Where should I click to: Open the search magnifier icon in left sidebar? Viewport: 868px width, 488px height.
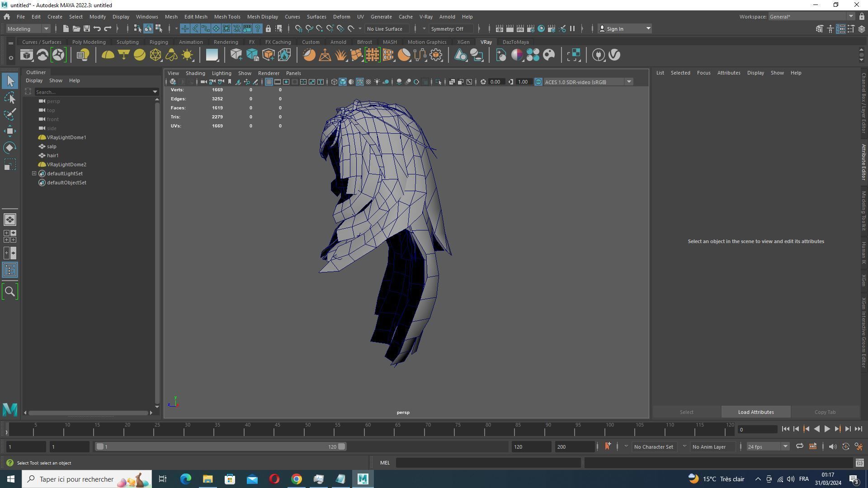click(x=10, y=292)
